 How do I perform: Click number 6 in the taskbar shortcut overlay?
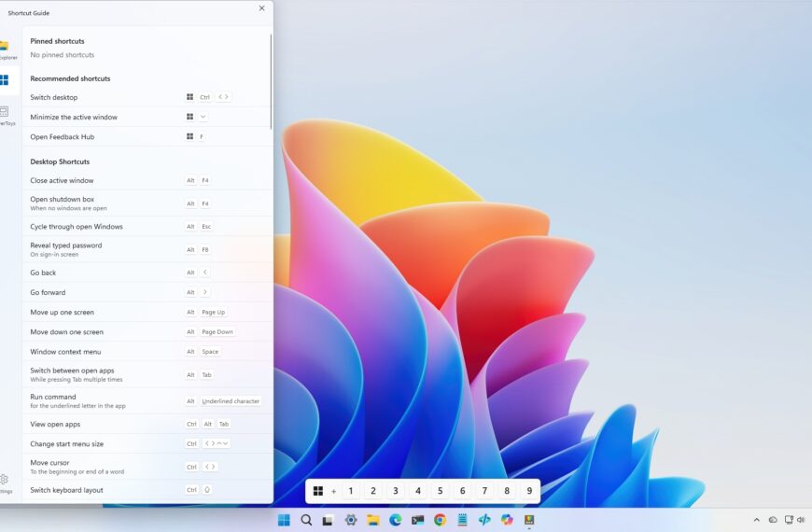tap(462, 491)
